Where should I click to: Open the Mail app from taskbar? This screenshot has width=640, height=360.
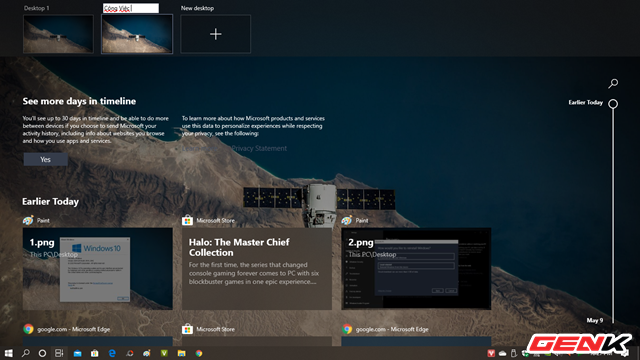click(x=78, y=353)
